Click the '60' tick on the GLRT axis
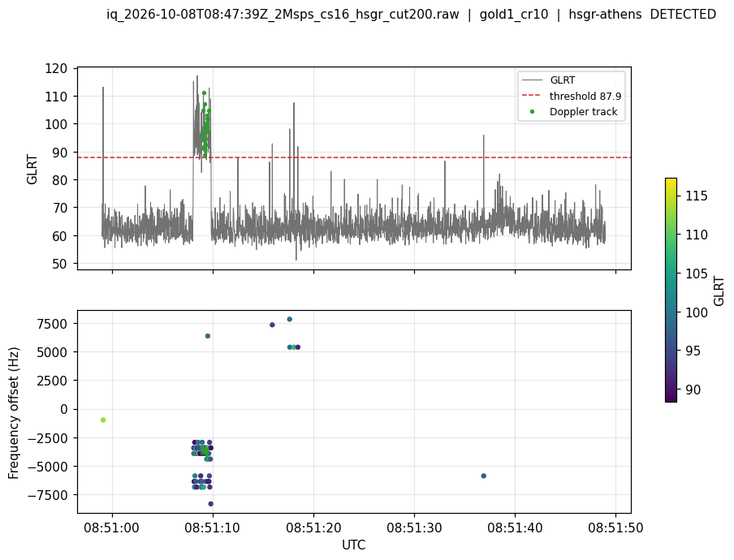734x560 pixels. [x=60, y=236]
